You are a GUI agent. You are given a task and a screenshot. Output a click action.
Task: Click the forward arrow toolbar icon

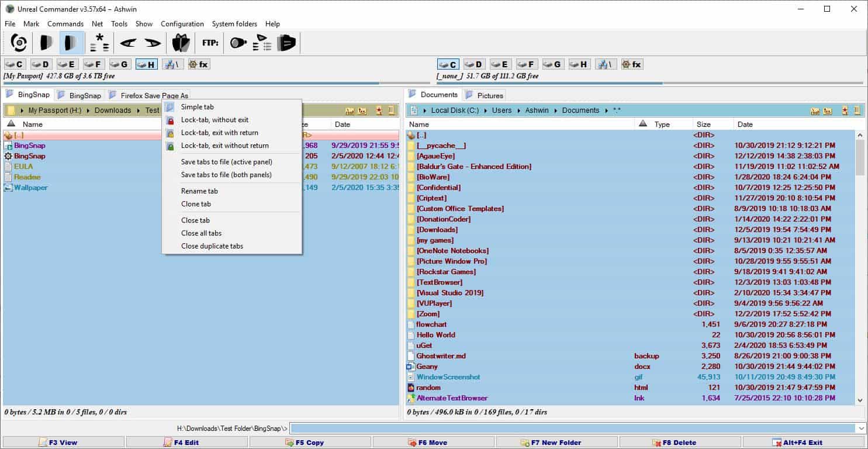tap(153, 43)
